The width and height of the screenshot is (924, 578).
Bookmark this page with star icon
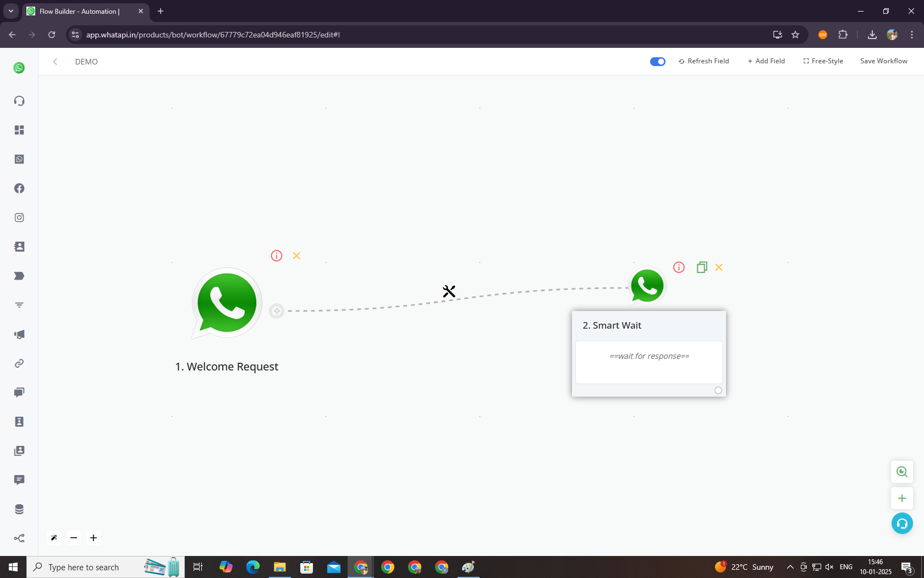click(x=795, y=35)
